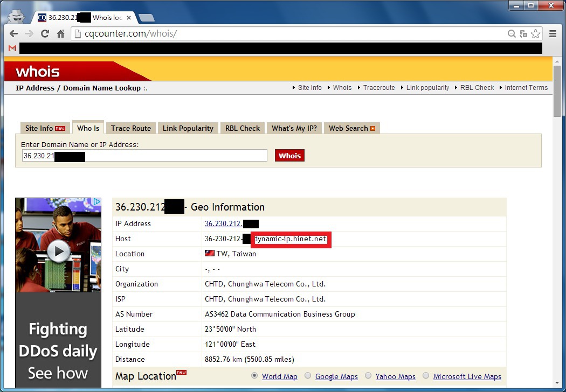Screen dimensions: 566x392
Task: Open the What's My IP? tab
Action: (x=294, y=128)
